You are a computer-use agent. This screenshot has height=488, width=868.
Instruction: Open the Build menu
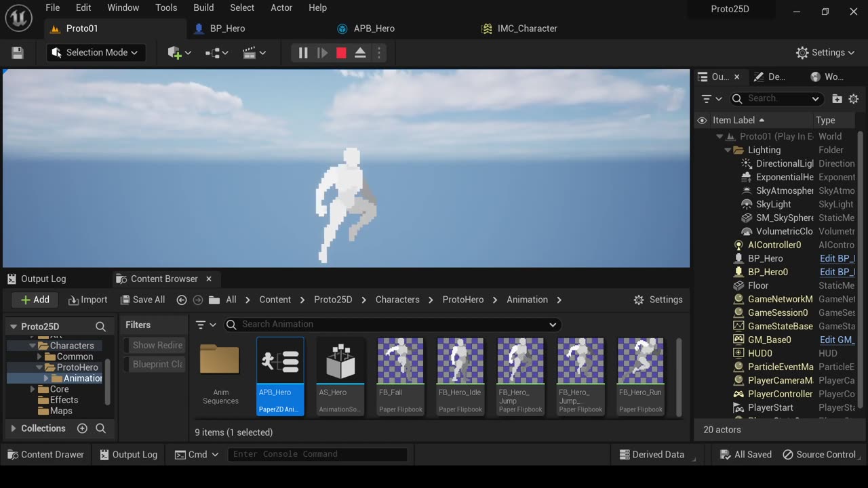pos(203,7)
